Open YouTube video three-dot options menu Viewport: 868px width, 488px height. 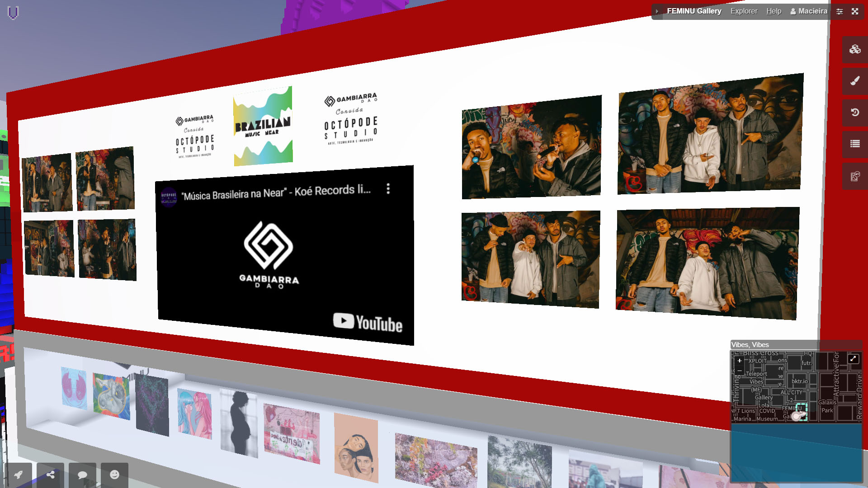(x=388, y=189)
